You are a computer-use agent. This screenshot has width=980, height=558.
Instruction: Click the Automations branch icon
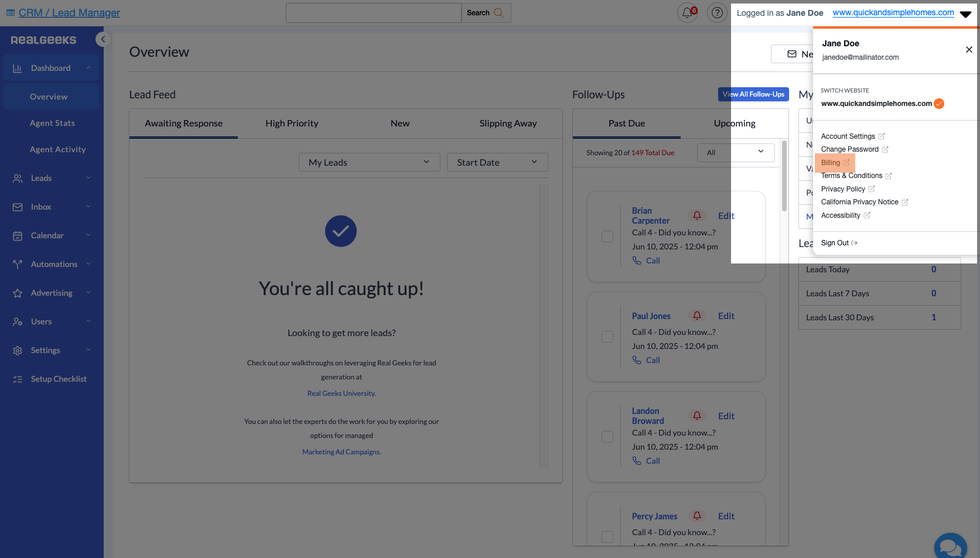[x=18, y=264]
